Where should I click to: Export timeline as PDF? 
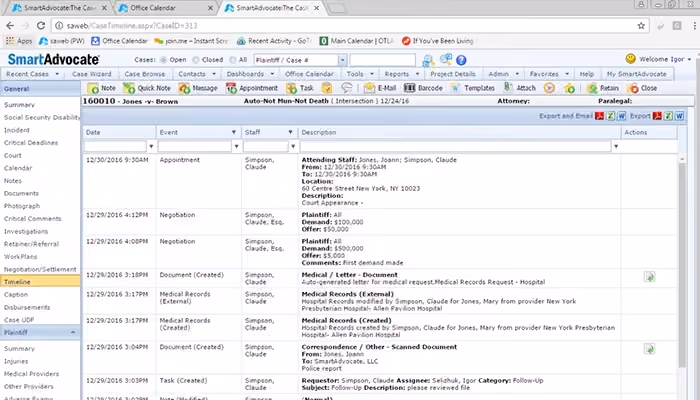tap(657, 116)
